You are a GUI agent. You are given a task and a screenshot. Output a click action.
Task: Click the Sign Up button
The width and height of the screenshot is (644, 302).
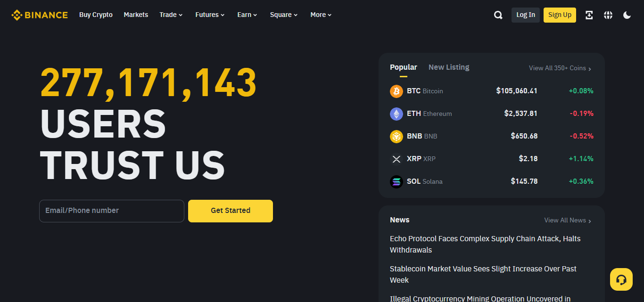click(x=560, y=15)
